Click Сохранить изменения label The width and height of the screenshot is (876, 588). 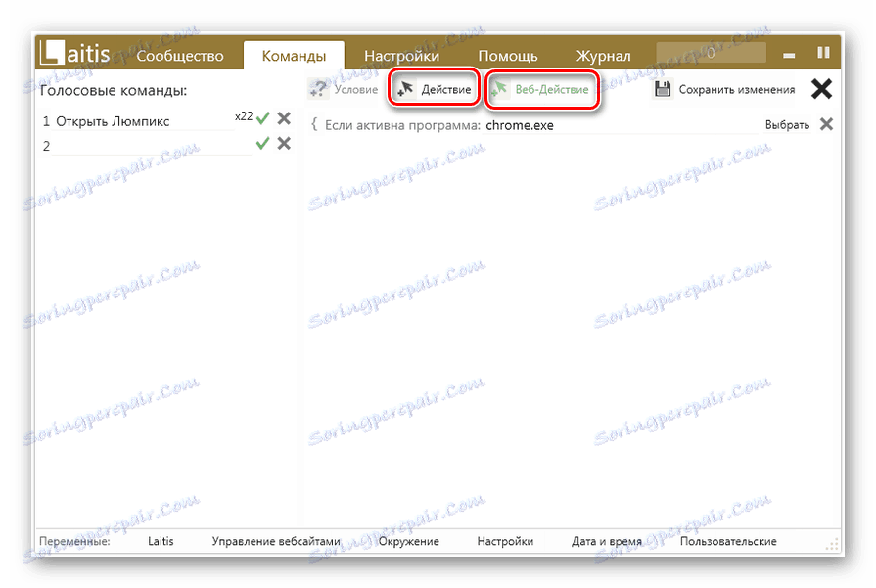point(736,90)
